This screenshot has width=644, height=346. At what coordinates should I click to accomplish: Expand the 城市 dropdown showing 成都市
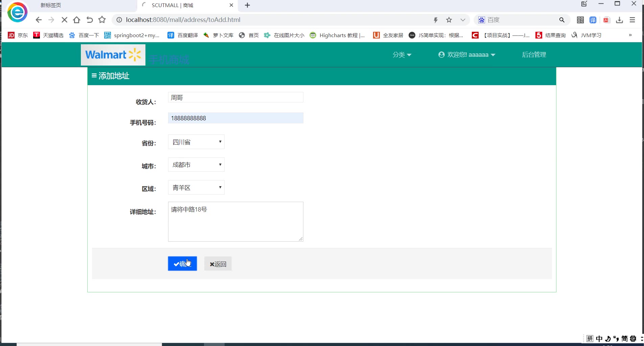pos(196,165)
